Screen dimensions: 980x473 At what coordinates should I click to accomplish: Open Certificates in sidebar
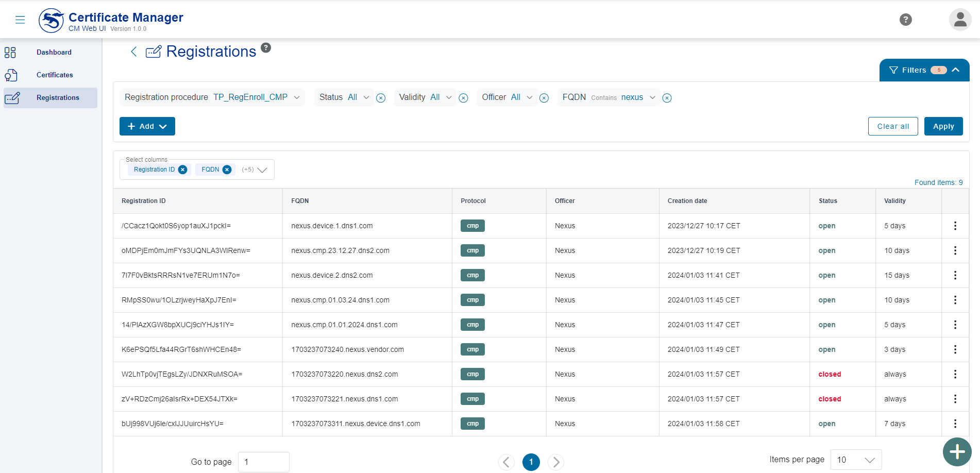[x=55, y=75]
